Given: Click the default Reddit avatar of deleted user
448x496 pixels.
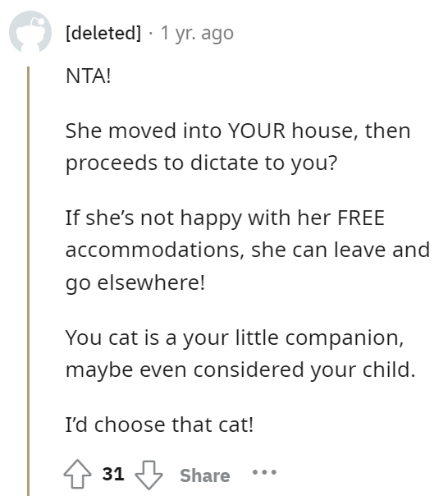Looking at the screenshot, I should (30, 32).
